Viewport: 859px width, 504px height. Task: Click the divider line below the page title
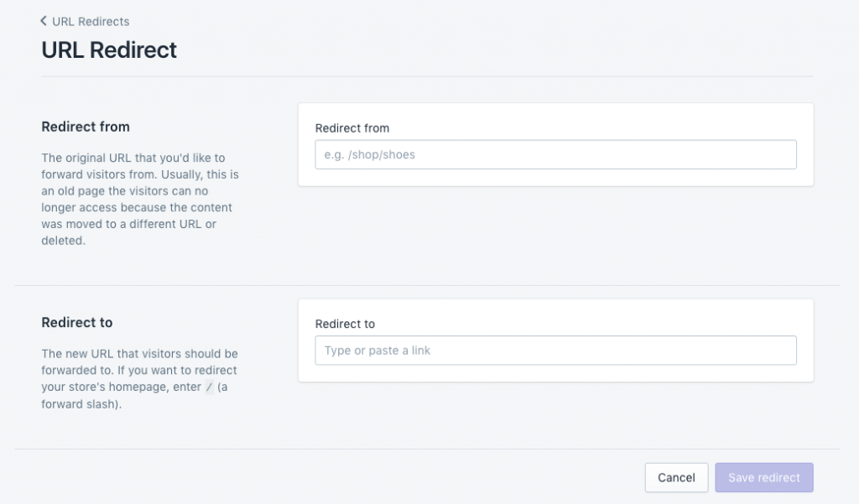tap(427, 76)
